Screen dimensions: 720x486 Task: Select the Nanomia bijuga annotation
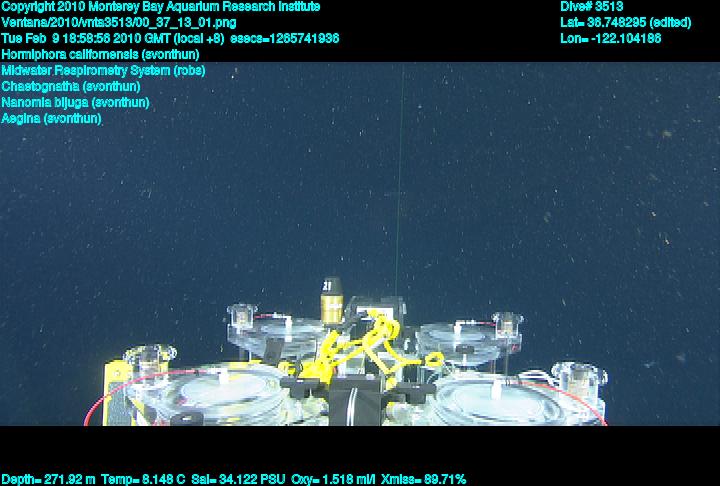[75, 102]
